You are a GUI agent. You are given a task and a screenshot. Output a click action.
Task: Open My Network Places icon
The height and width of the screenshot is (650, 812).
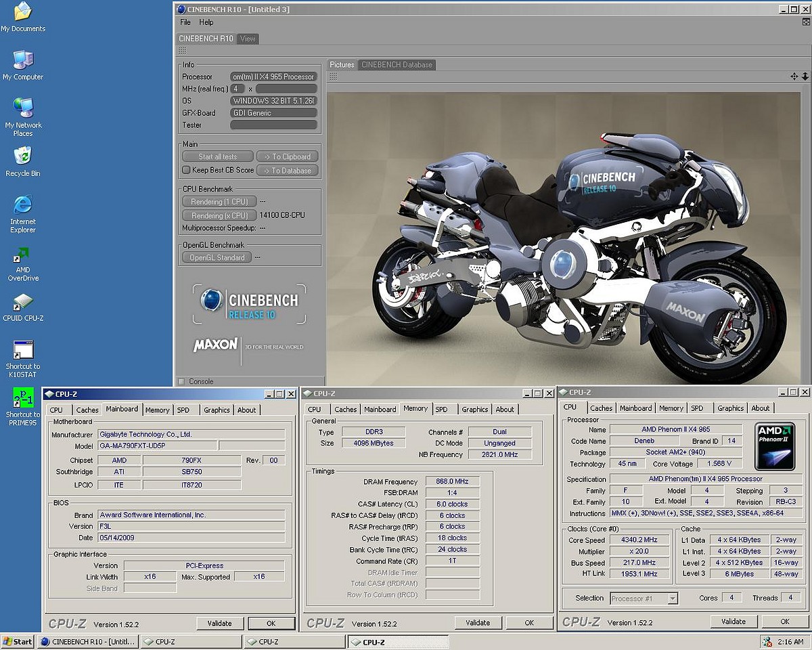pyautogui.click(x=23, y=108)
